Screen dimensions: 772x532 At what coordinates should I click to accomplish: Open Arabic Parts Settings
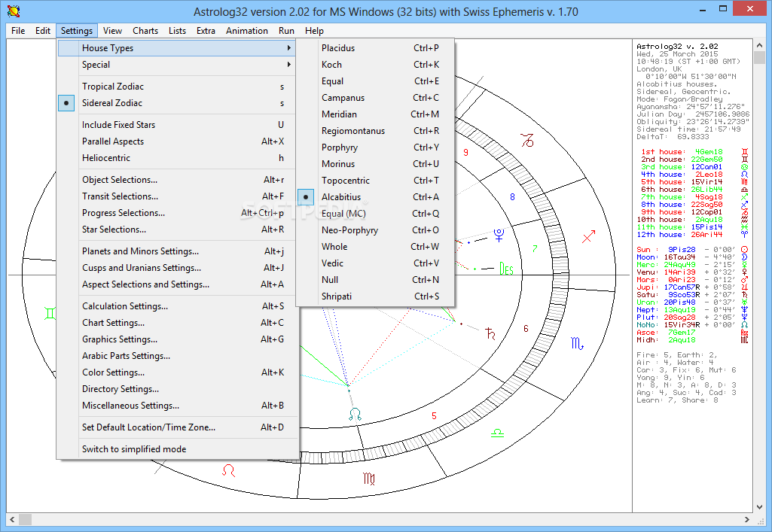click(x=177, y=356)
